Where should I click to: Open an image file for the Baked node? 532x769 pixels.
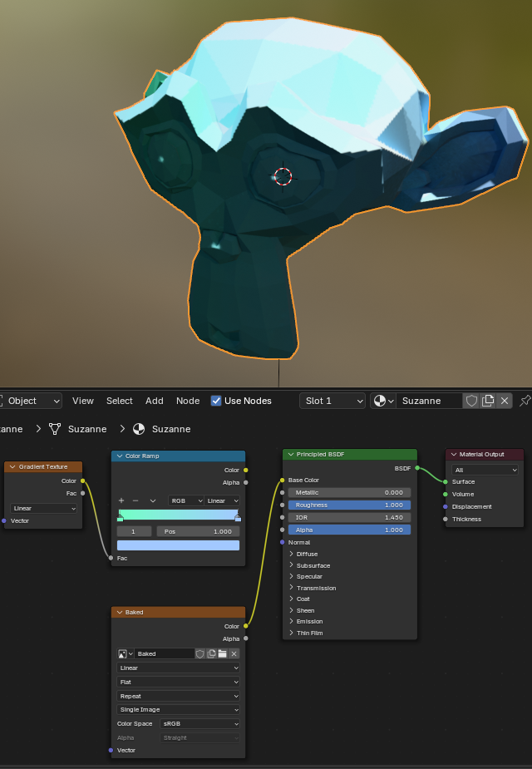tap(223, 653)
